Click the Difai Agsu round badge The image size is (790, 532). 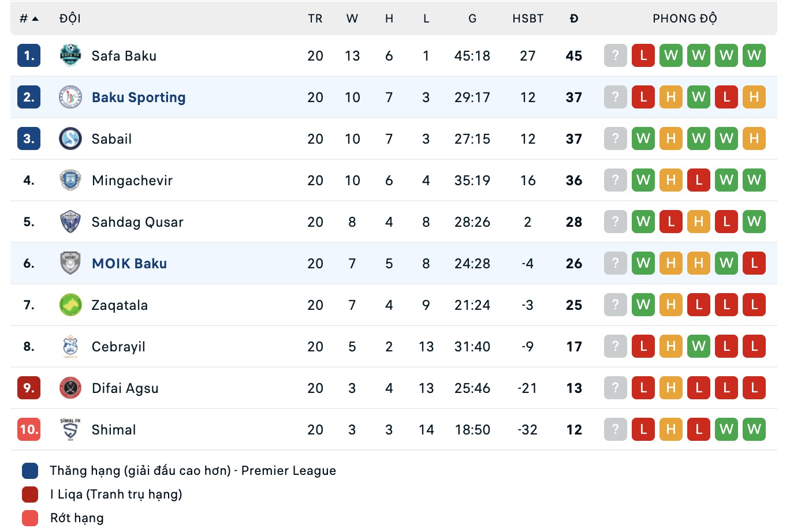pyautogui.click(x=70, y=388)
